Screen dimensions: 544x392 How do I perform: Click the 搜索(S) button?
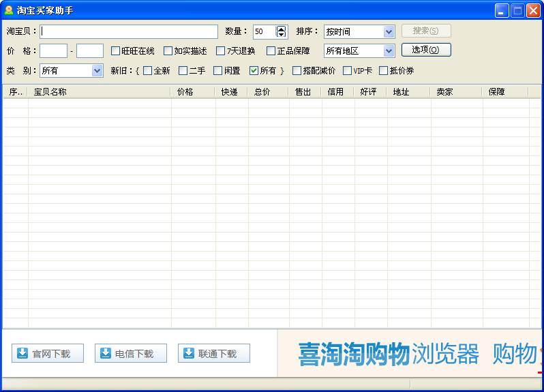pyautogui.click(x=426, y=31)
